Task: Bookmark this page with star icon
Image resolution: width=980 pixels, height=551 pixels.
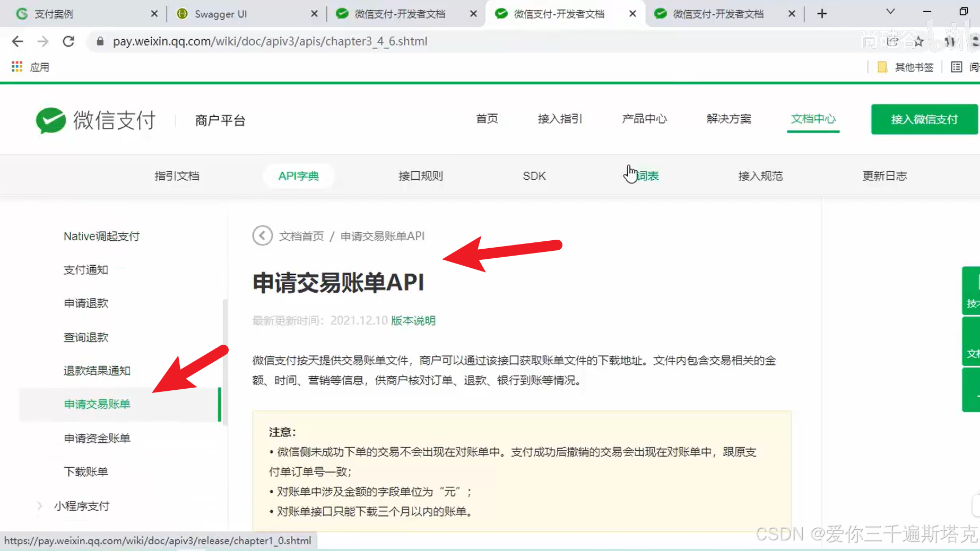Action: coord(918,41)
